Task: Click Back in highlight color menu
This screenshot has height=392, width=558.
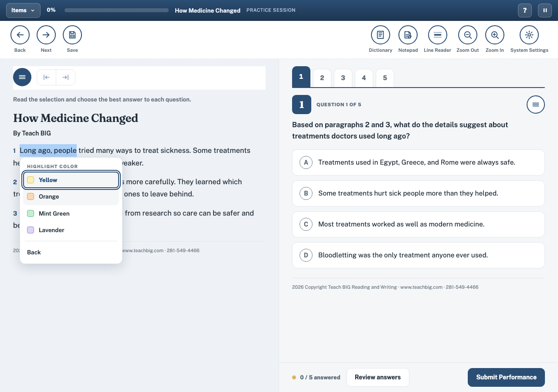Action: pos(71,252)
